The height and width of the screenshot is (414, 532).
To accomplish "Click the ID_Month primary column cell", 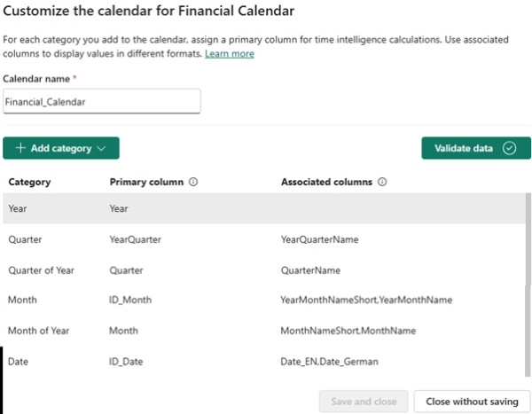I will point(132,300).
